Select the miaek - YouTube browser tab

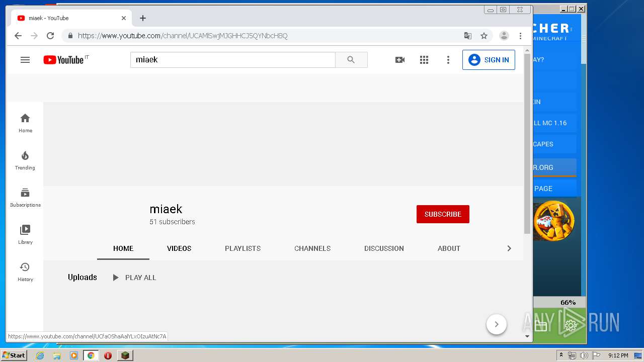pyautogui.click(x=71, y=18)
